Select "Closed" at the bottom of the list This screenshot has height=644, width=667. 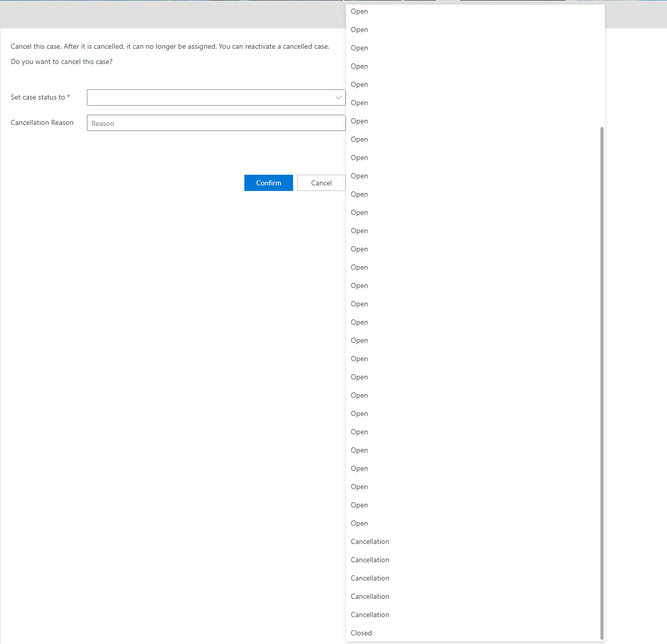coord(361,633)
